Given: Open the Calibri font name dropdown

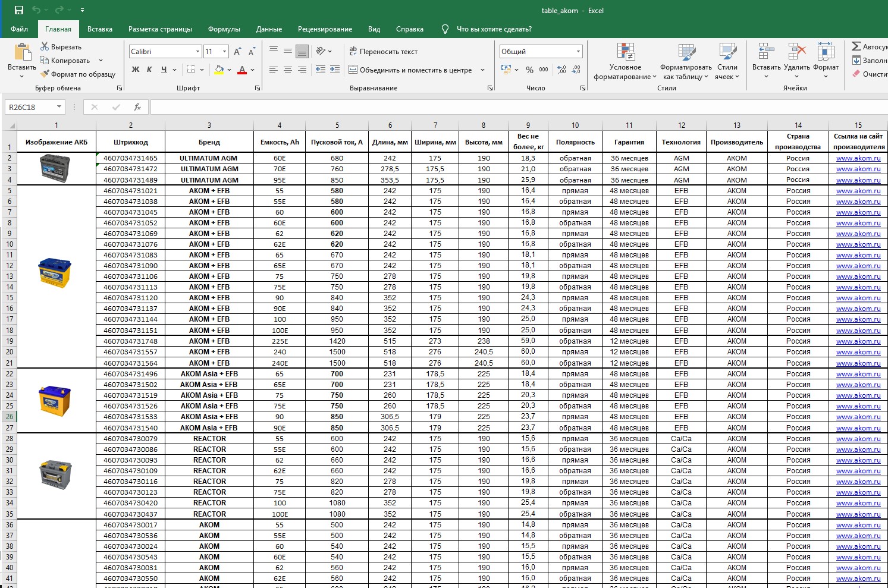Looking at the screenshot, I should 197,52.
